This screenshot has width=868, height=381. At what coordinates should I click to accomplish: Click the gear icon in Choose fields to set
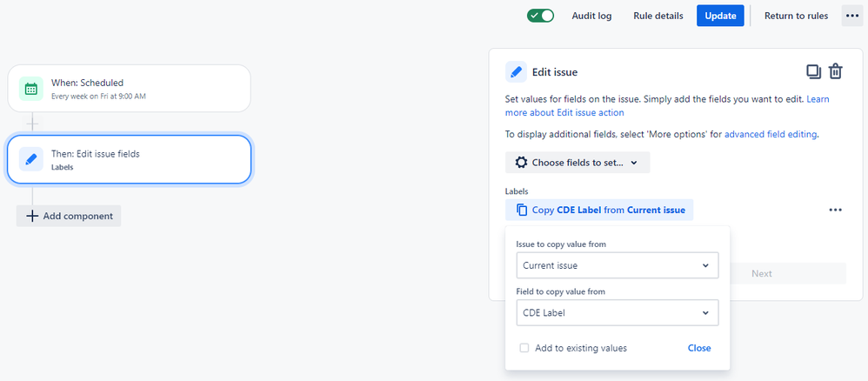[521, 163]
